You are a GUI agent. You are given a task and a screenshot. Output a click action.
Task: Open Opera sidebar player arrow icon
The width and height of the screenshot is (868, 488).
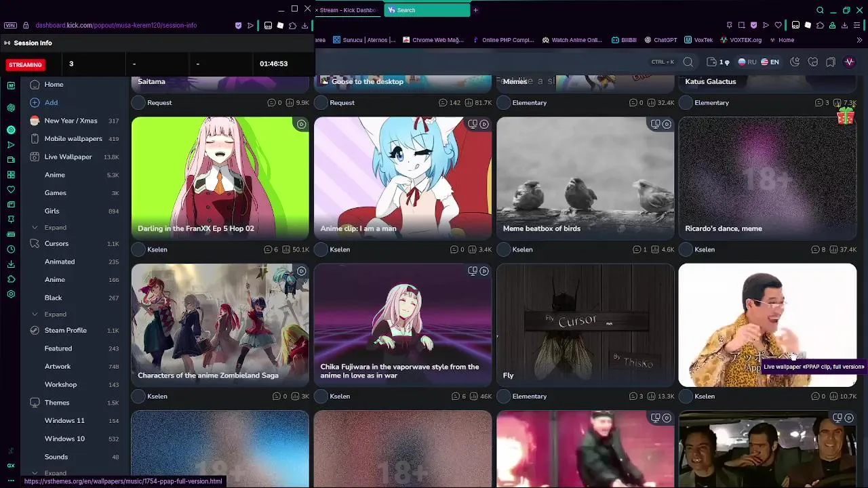pos(11,145)
